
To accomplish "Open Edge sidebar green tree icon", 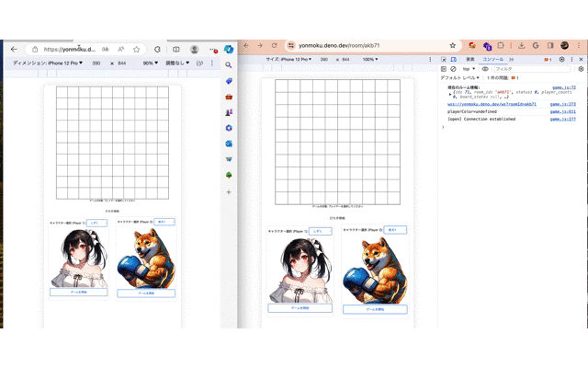I will tap(229, 176).
